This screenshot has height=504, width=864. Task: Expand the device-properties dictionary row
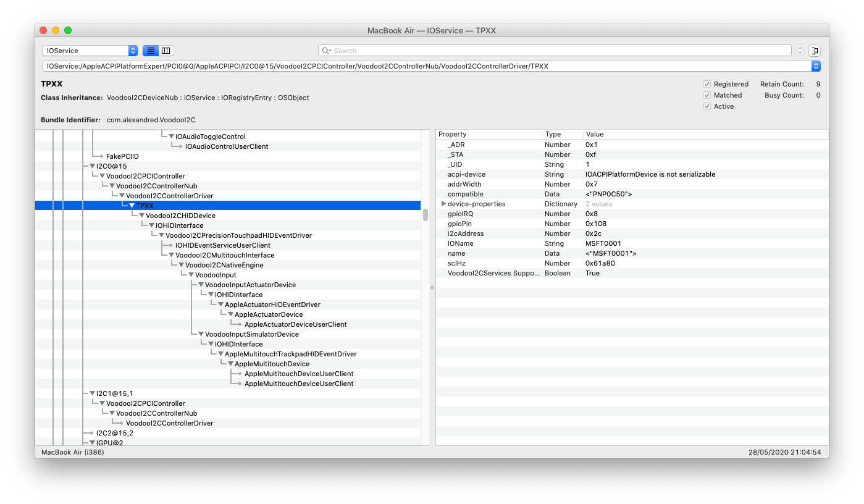(443, 204)
